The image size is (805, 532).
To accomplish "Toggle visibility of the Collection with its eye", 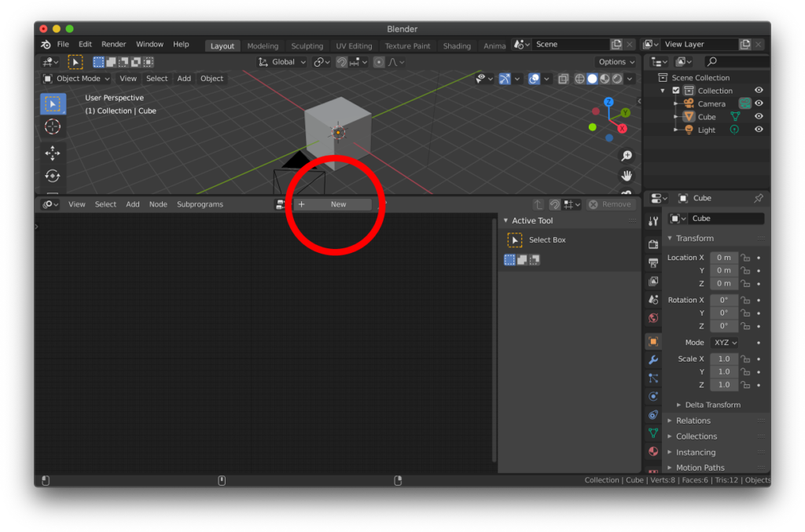I will tap(759, 90).
